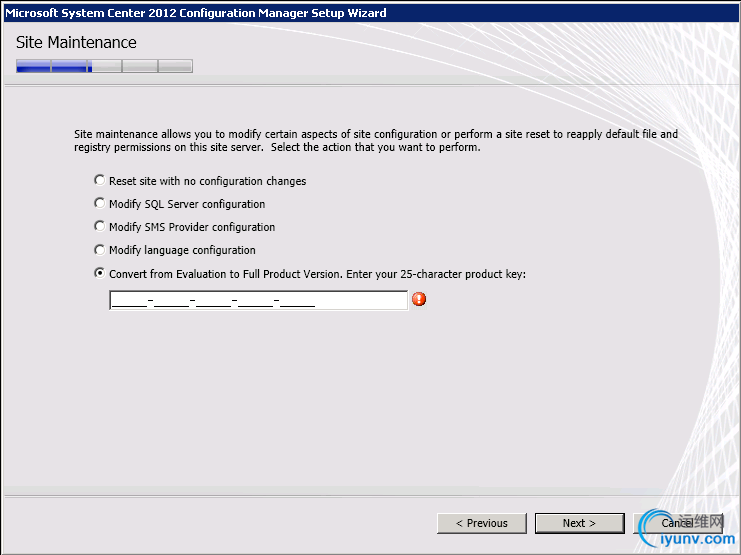The width and height of the screenshot is (741, 555).
Task: Click the setup wizard progress bar
Action: point(104,66)
